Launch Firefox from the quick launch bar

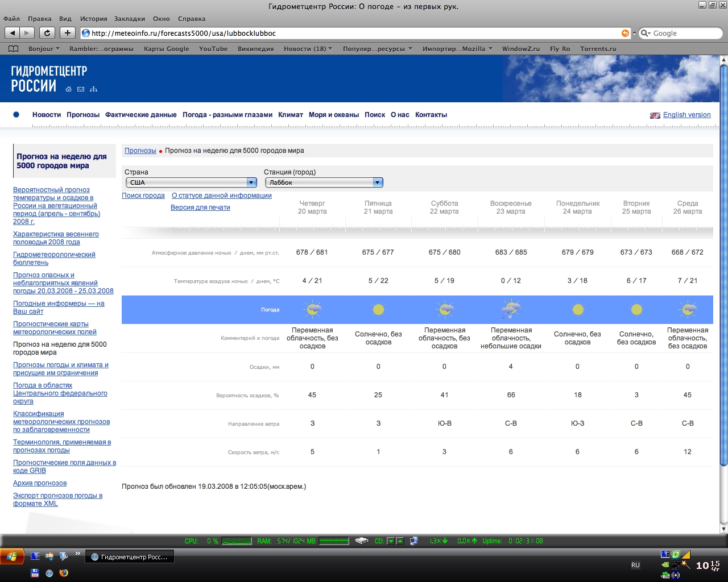click(64, 573)
